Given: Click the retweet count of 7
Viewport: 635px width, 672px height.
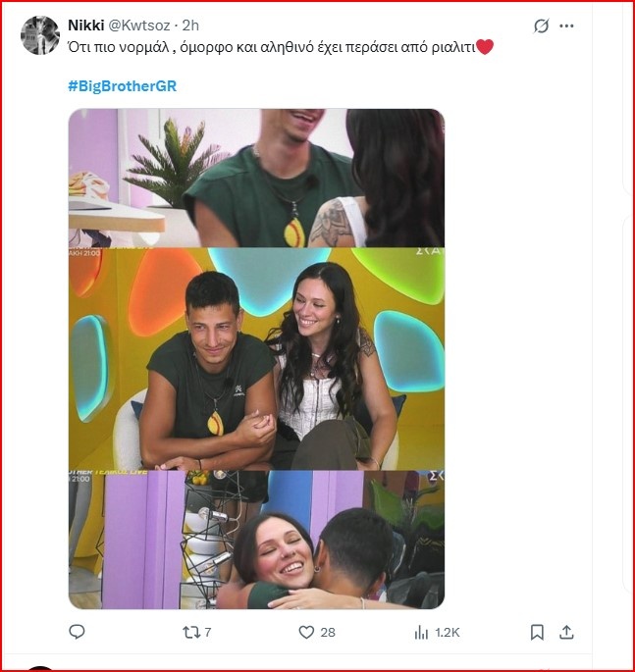Looking at the screenshot, I should (208, 633).
